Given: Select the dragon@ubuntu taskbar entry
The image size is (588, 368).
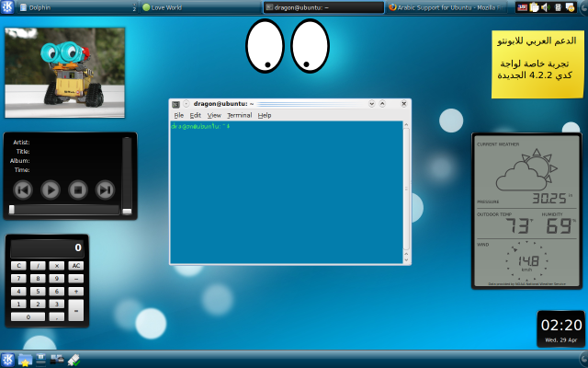Looking at the screenshot, I should (323, 7).
